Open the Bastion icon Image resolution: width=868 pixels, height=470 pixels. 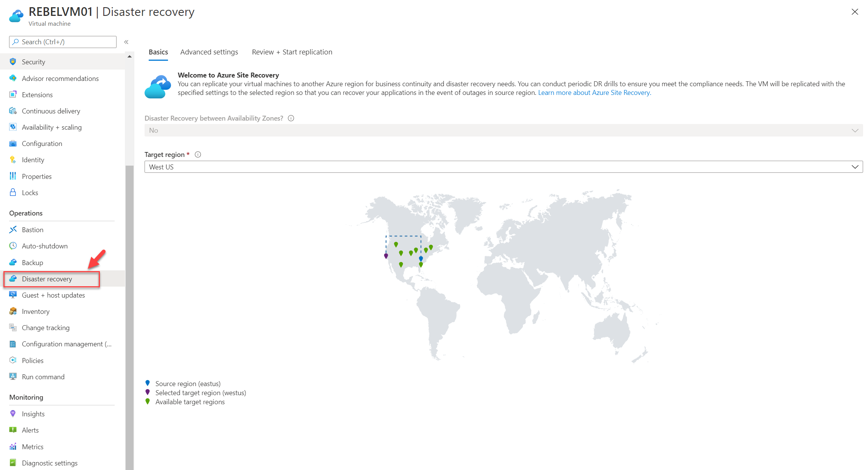click(13, 230)
